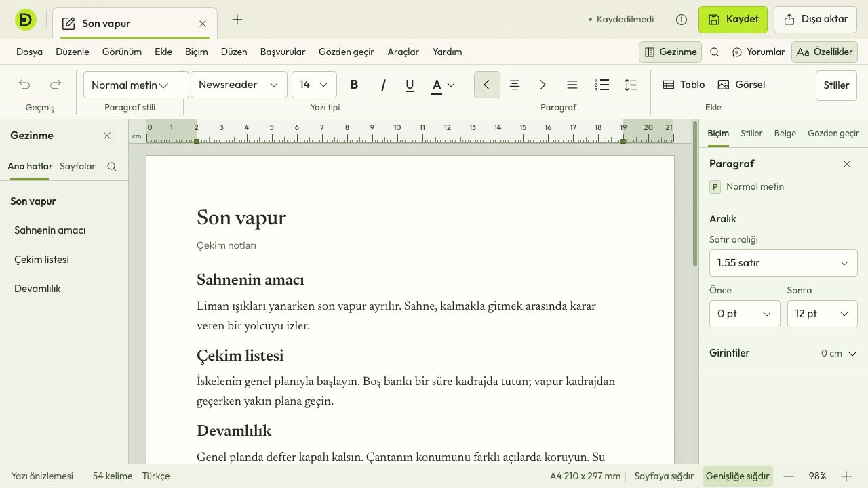The height and width of the screenshot is (488, 868).
Task: Open document info icon
Action: (682, 20)
